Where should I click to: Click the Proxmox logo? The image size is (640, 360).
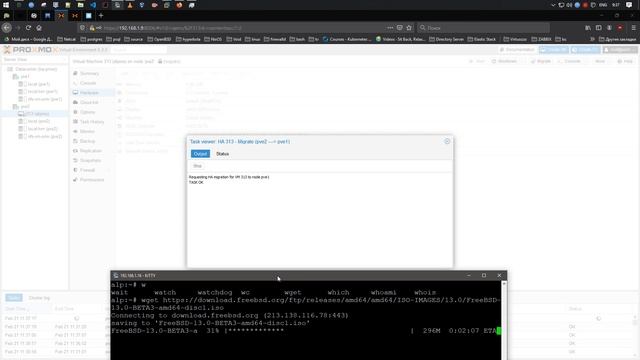click(x=31, y=49)
